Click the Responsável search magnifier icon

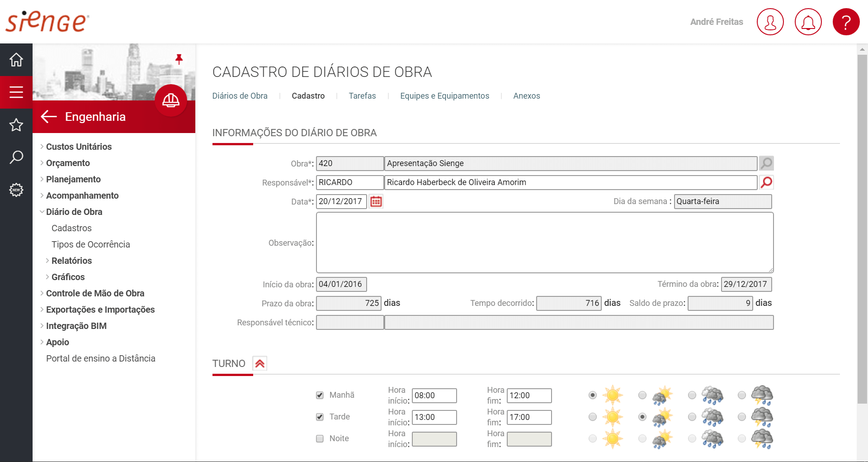[766, 182]
